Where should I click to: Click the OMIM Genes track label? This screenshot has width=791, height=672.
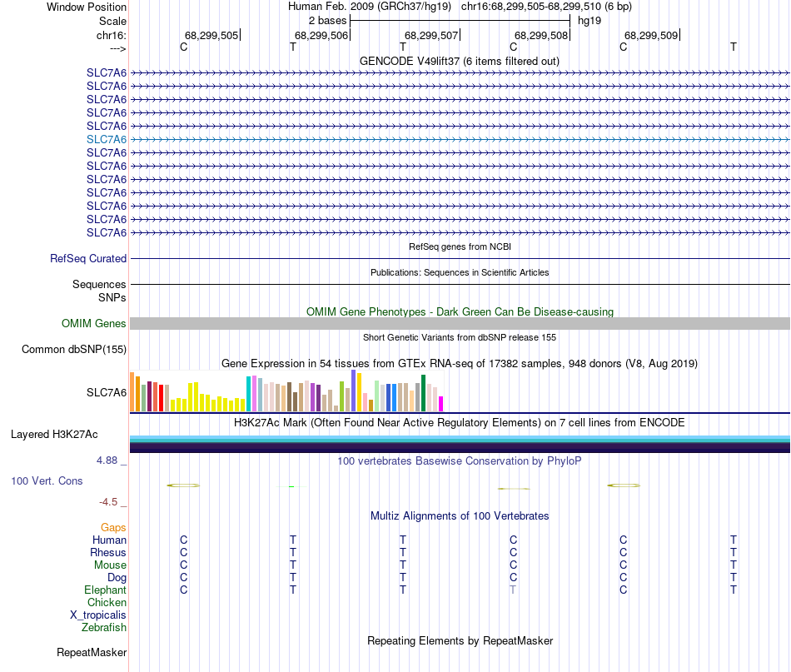tap(94, 323)
